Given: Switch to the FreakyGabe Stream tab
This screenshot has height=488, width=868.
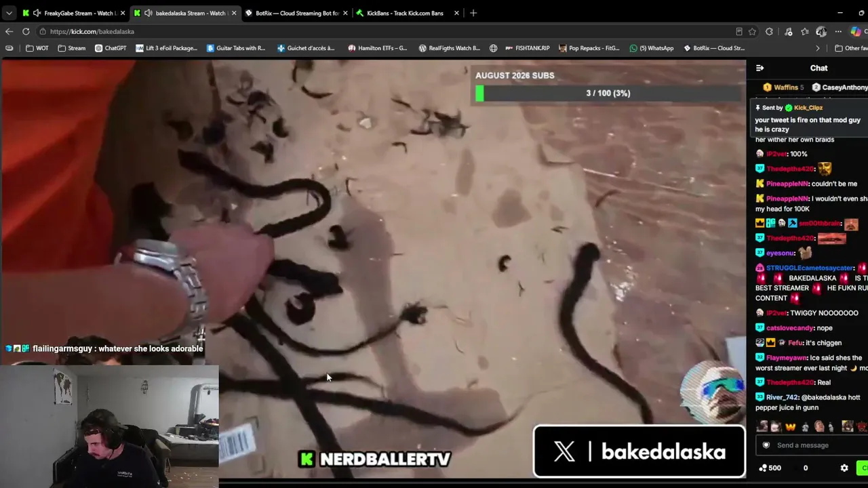Looking at the screenshot, I should 73,13.
